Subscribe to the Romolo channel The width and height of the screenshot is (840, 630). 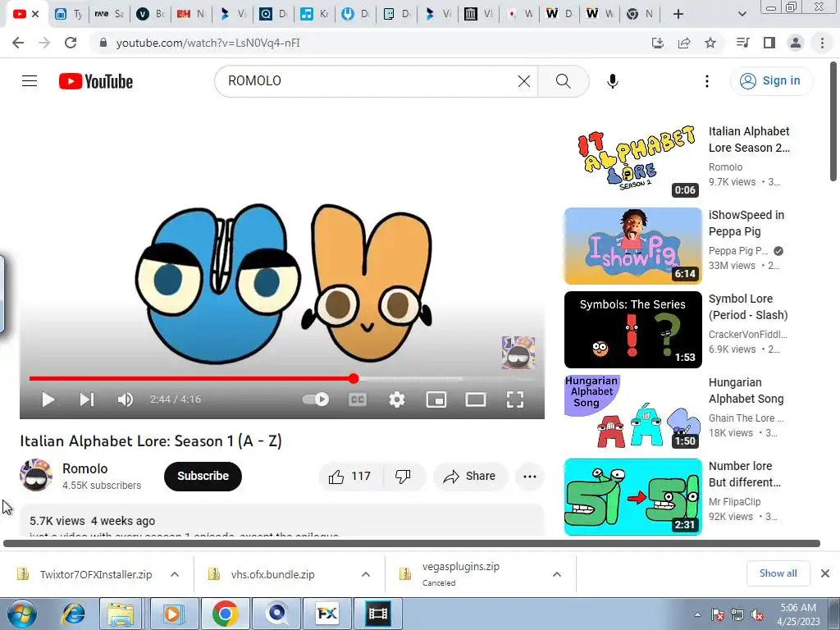click(203, 477)
